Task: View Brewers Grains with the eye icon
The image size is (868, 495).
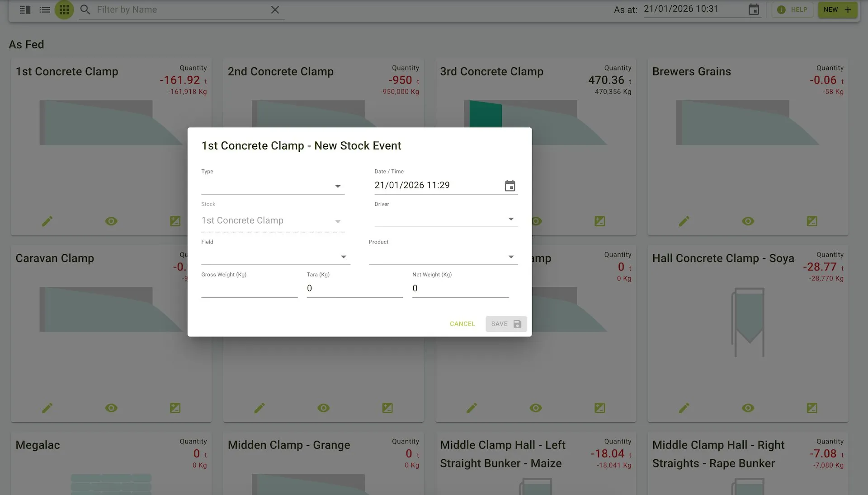Action: 748,221
